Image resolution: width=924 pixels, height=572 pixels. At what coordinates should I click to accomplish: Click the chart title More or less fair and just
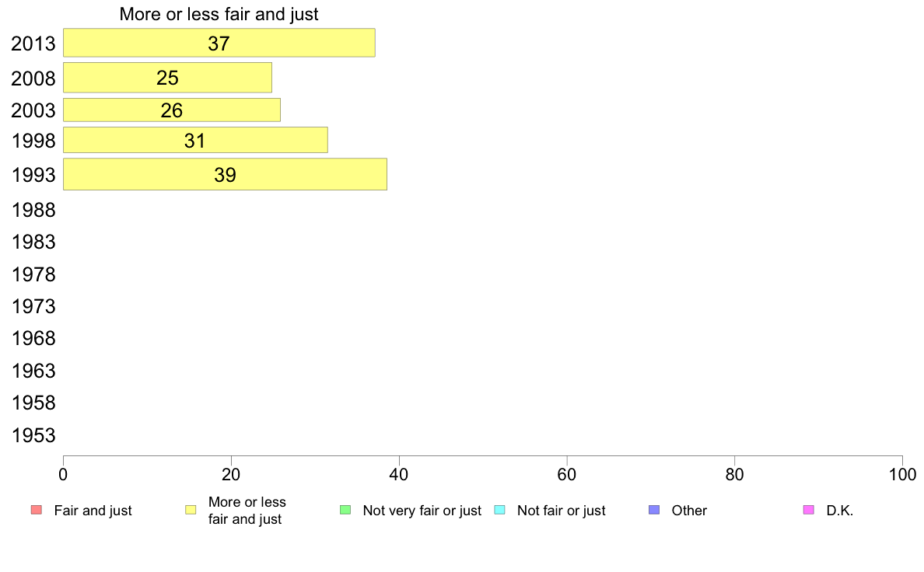point(219,14)
